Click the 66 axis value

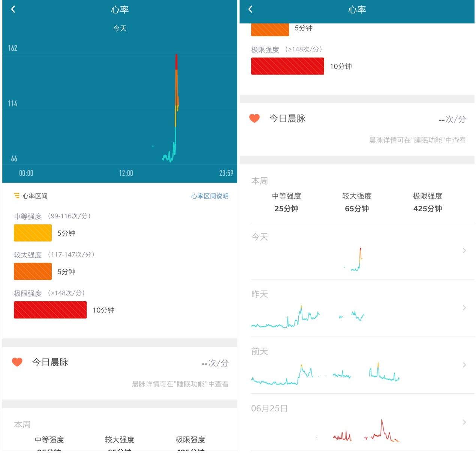click(14, 158)
